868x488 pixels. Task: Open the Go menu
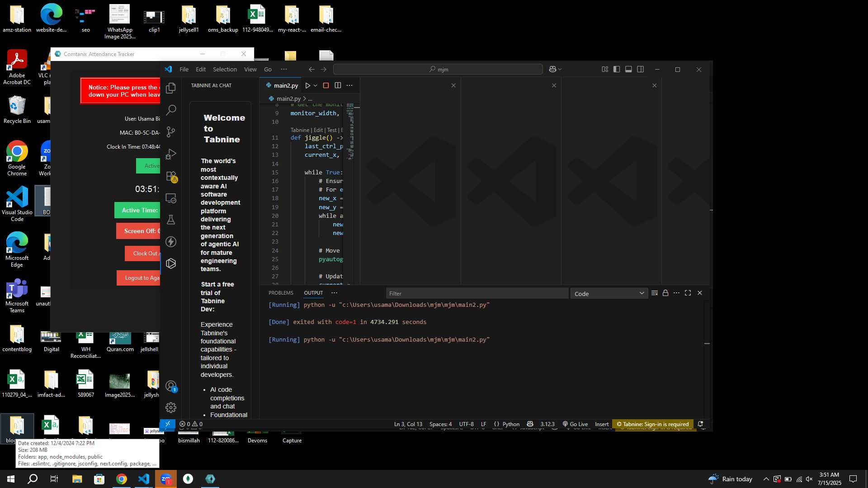268,69
